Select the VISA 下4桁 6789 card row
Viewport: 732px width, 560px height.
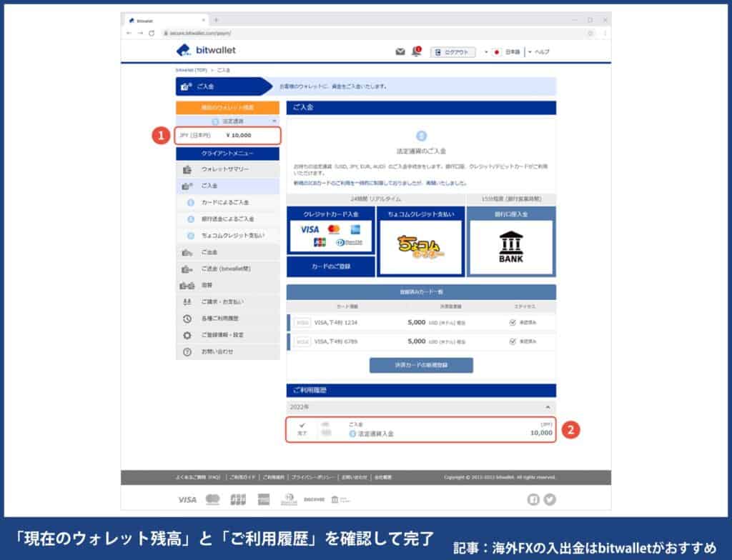tap(421, 341)
